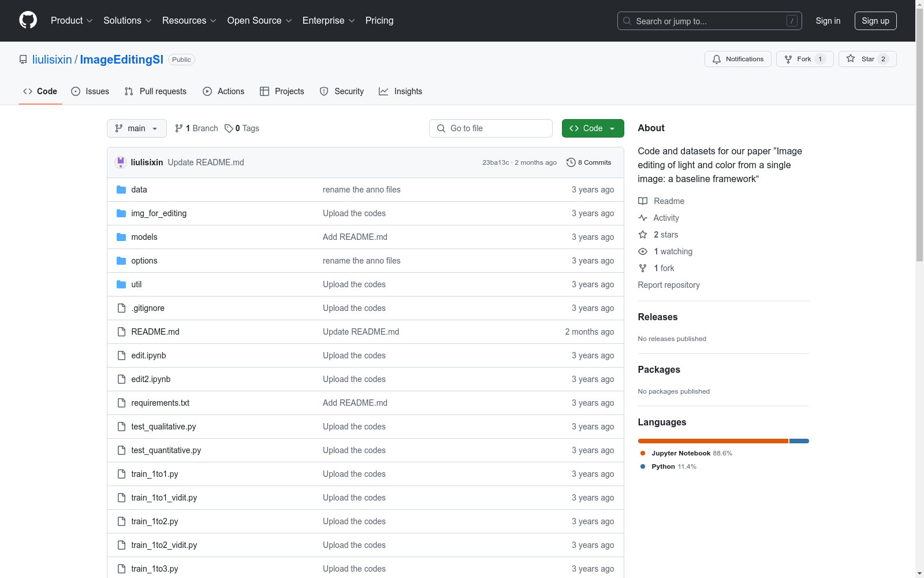Click Report repository link
Image resolution: width=924 pixels, height=578 pixels.
coord(669,285)
